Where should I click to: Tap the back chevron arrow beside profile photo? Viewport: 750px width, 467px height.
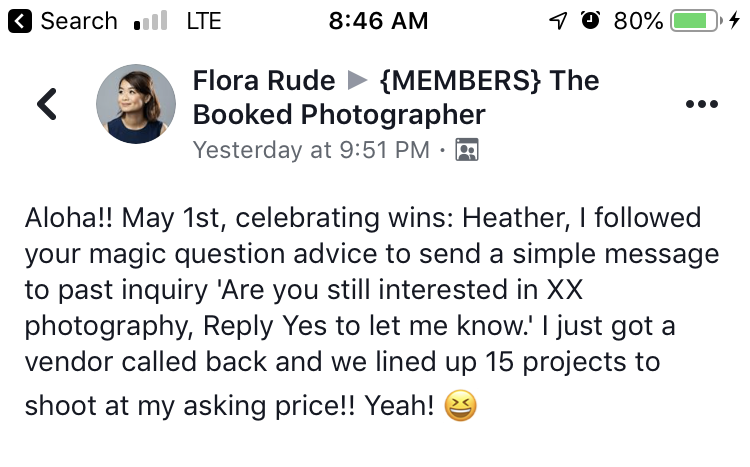(x=47, y=104)
